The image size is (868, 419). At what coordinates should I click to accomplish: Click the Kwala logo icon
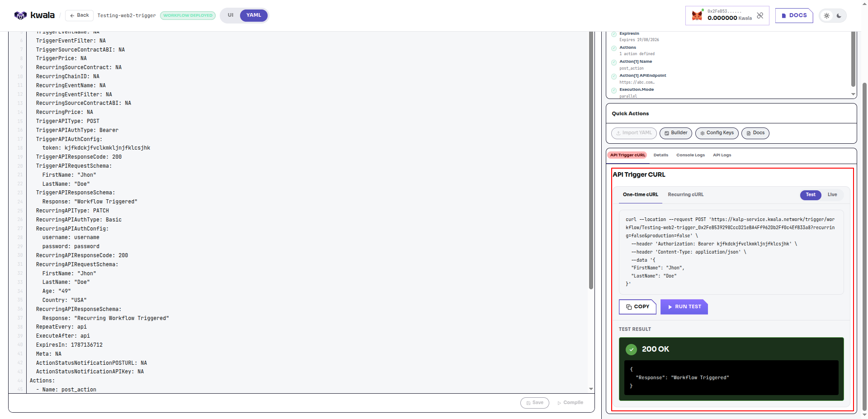pos(20,15)
